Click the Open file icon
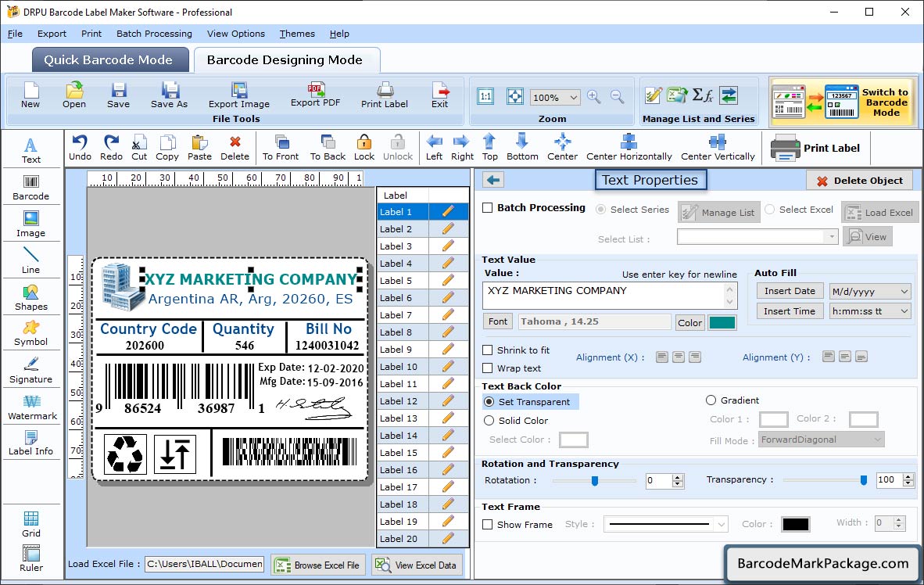 point(74,95)
